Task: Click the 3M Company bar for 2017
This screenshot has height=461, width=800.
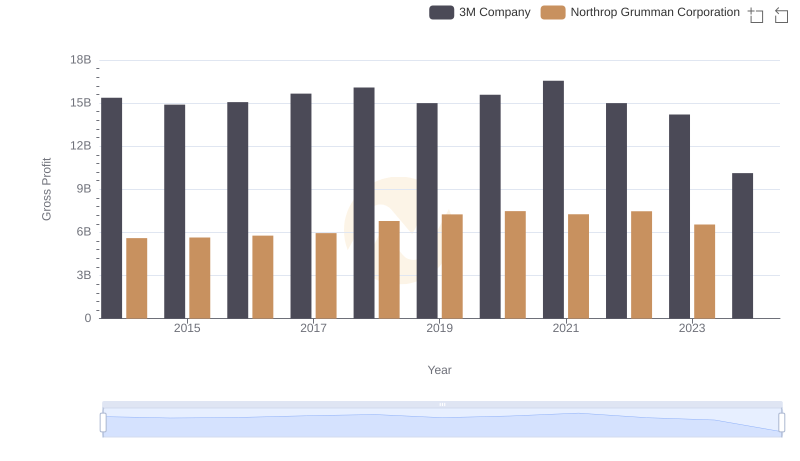Action: 301,206
